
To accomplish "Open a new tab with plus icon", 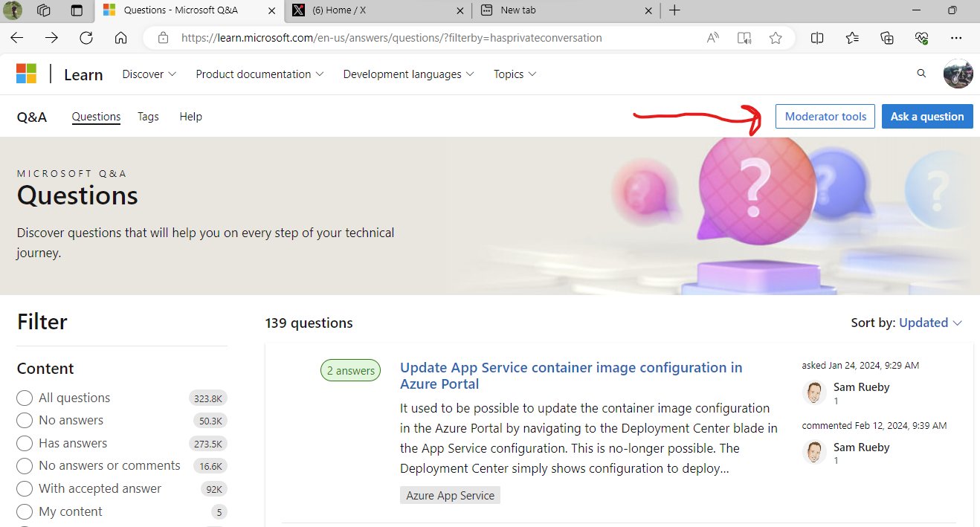I will tap(674, 10).
